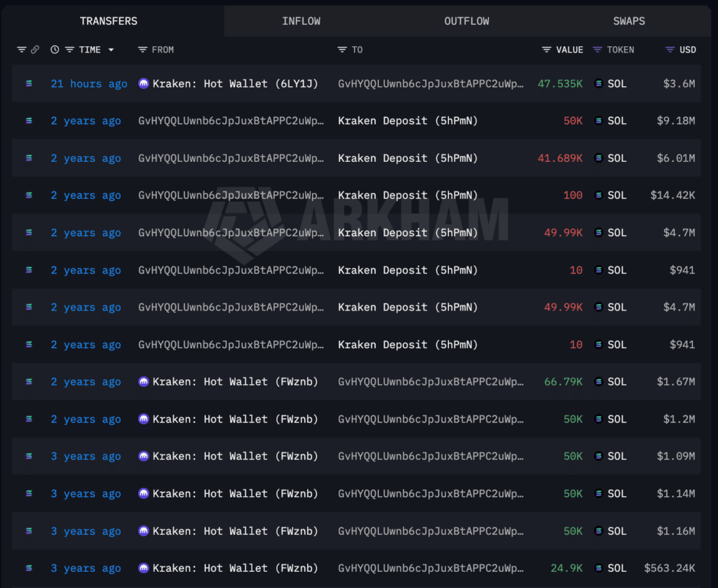Click the $563.24K USD amount

[670, 568]
